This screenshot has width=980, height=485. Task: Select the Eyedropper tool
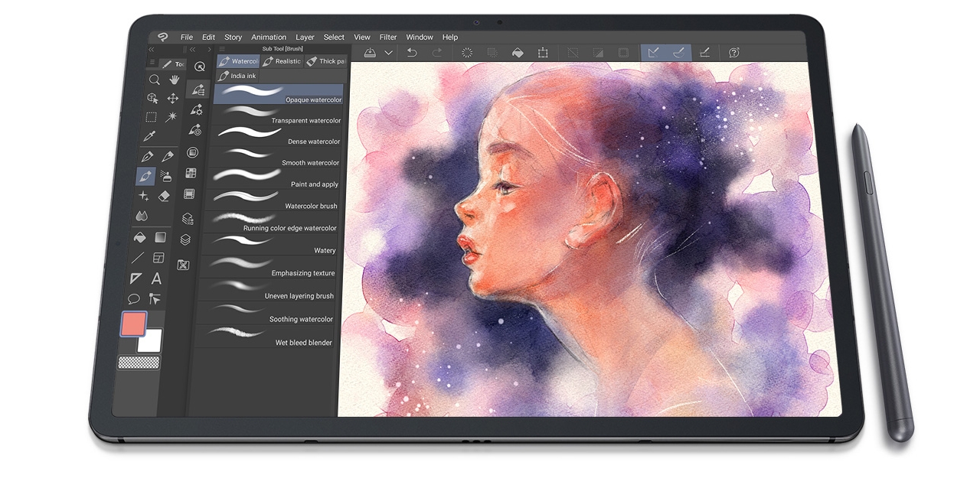click(149, 136)
